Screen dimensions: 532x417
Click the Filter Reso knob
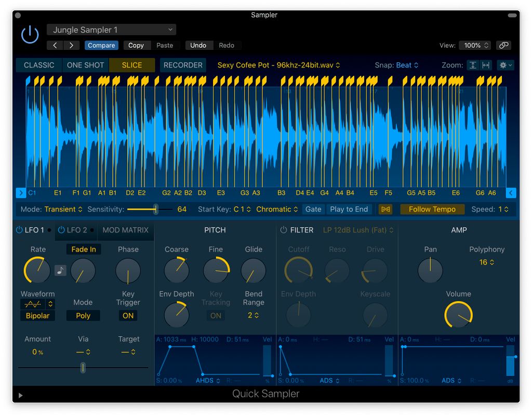pos(337,270)
